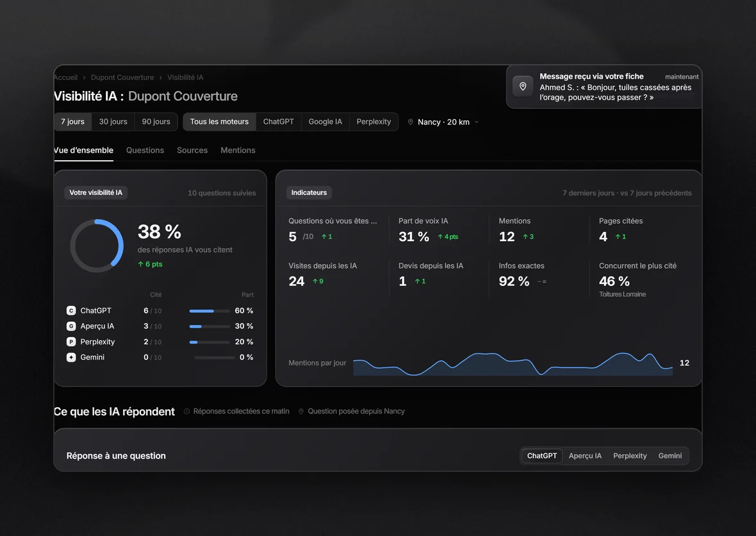Click the Perplexity 20 % progress bar
Screen dimensions: 756x536
210,342
